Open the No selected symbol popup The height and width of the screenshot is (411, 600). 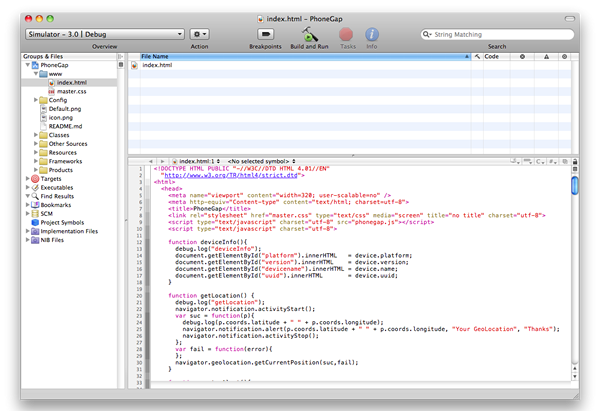point(262,161)
